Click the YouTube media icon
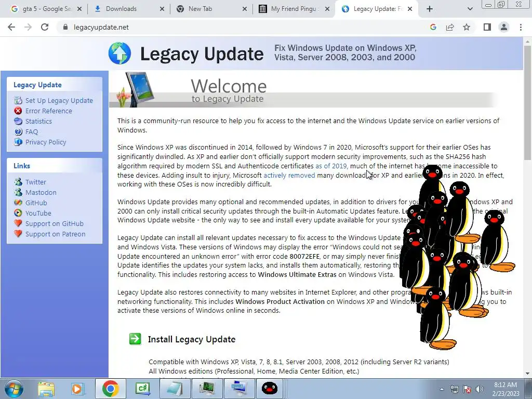The image size is (532, 399). point(18,213)
